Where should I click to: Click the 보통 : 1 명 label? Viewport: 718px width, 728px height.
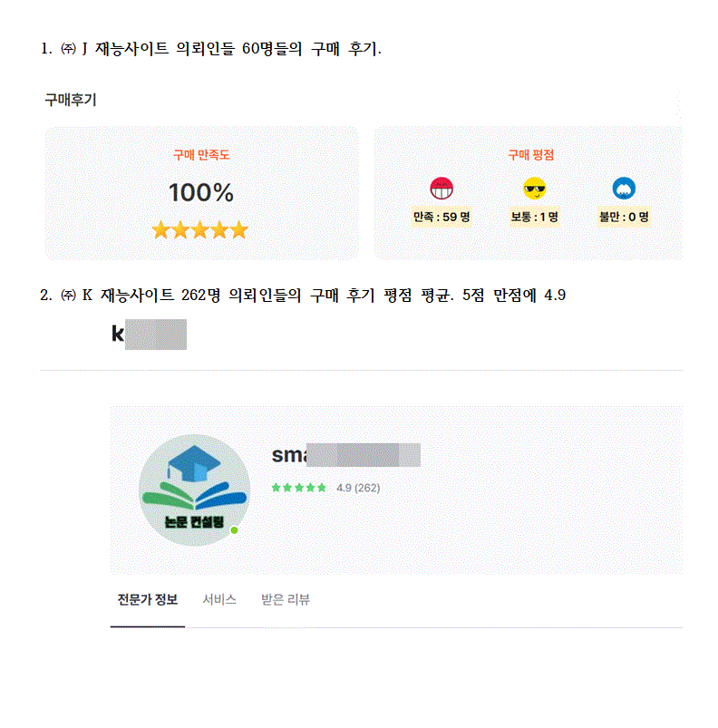(535, 217)
